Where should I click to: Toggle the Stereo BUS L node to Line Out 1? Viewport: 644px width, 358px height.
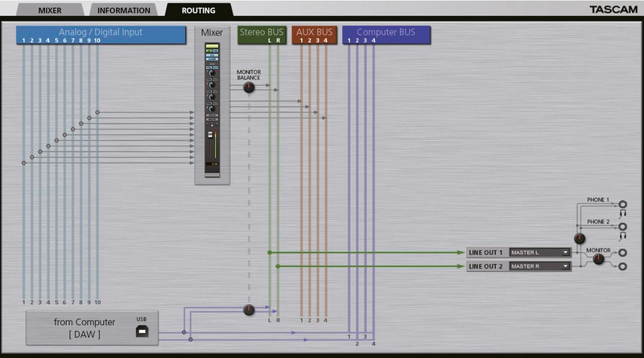pyautogui.click(x=270, y=253)
